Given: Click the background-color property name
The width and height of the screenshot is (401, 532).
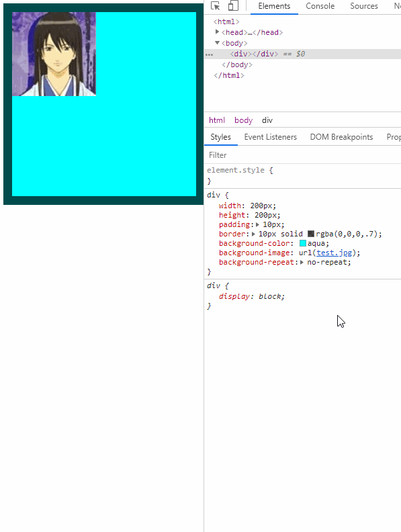Looking at the screenshot, I should [255, 243].
